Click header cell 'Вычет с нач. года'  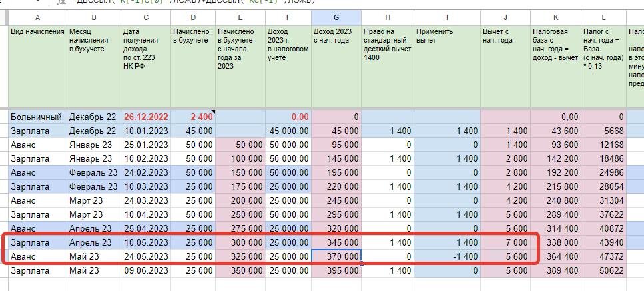pos(505,66)
